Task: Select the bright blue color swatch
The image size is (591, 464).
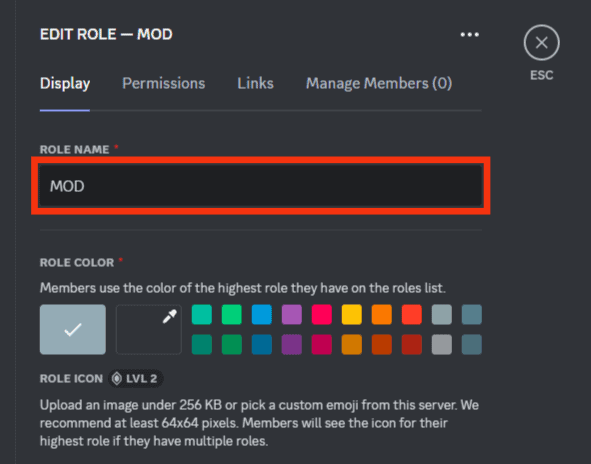Action: tap(262, 314)
